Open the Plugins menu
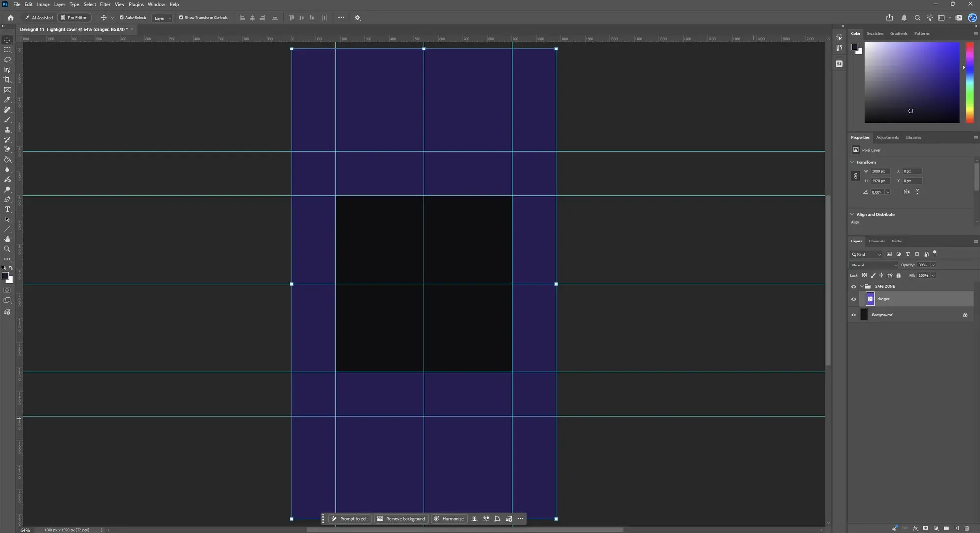980x533 pixels. pyautogui.click(x=136, y=4)
